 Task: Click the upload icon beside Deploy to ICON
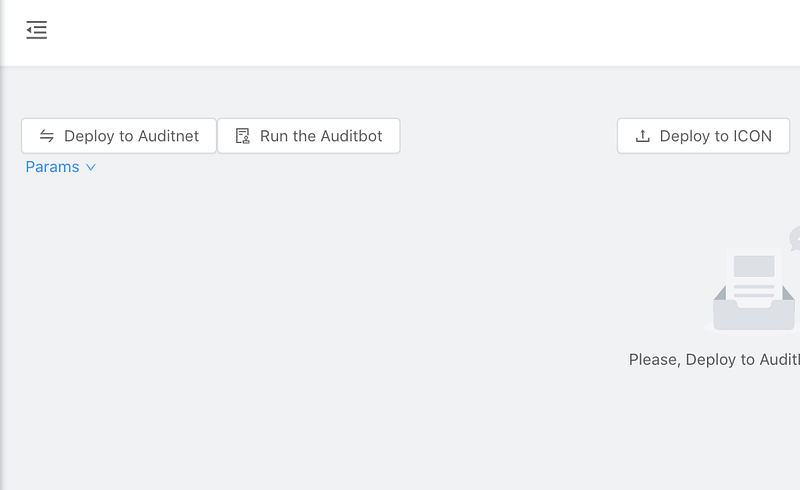pos(642,136)
